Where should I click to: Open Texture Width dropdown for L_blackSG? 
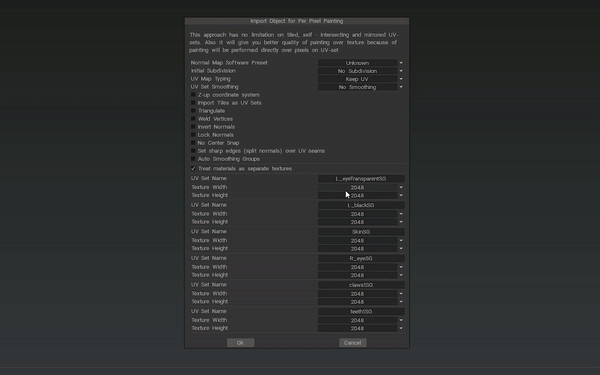click(x=361, y=214)
